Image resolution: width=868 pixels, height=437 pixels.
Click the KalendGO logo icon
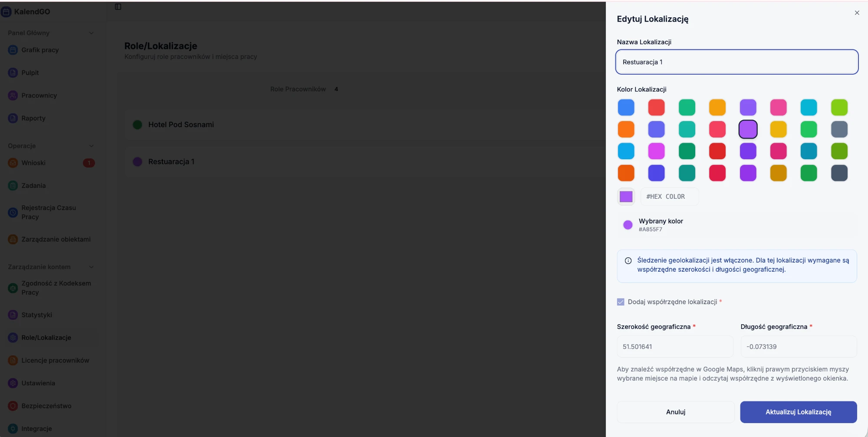(6, 12)
